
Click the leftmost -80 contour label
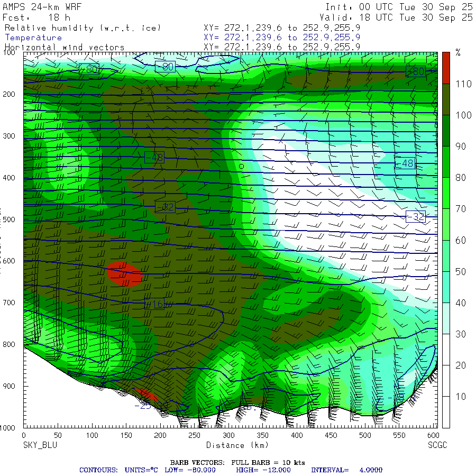(89, 69)
